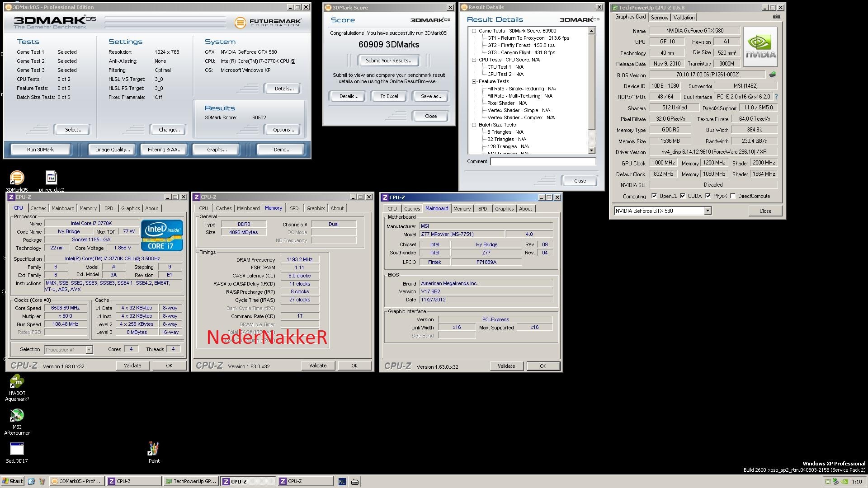Toggle the CUDA checkbox
Image resolution: width=868 pixels, height=488 pixels.
[x=683, y=196]
